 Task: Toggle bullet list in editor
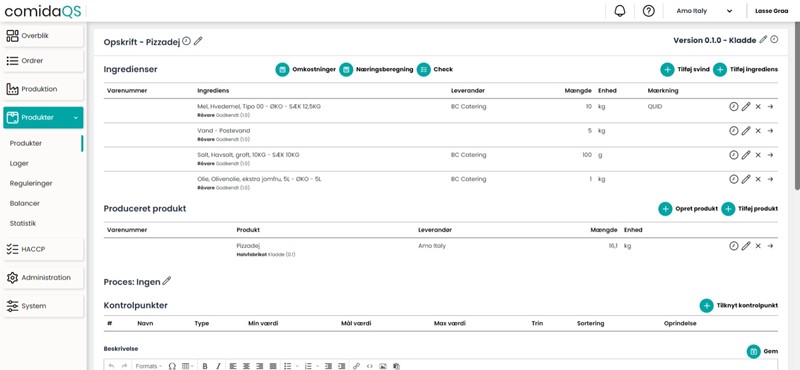pyautogui.click(x=289, y=366)
